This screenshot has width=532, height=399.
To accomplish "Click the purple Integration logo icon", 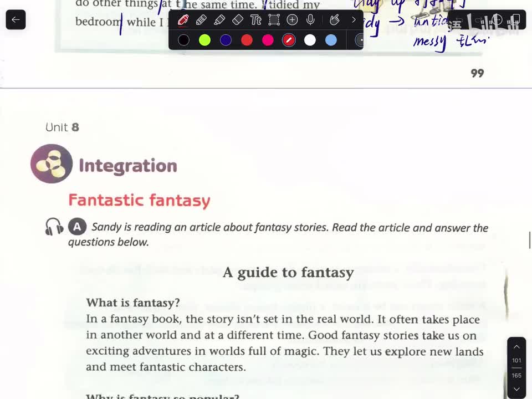I will point(52,164).
